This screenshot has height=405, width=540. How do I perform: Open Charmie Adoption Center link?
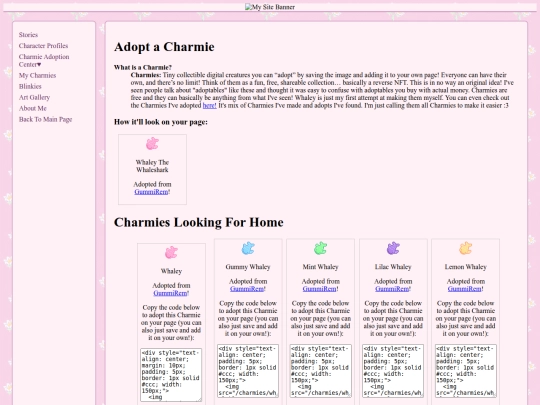coord(44,61)
